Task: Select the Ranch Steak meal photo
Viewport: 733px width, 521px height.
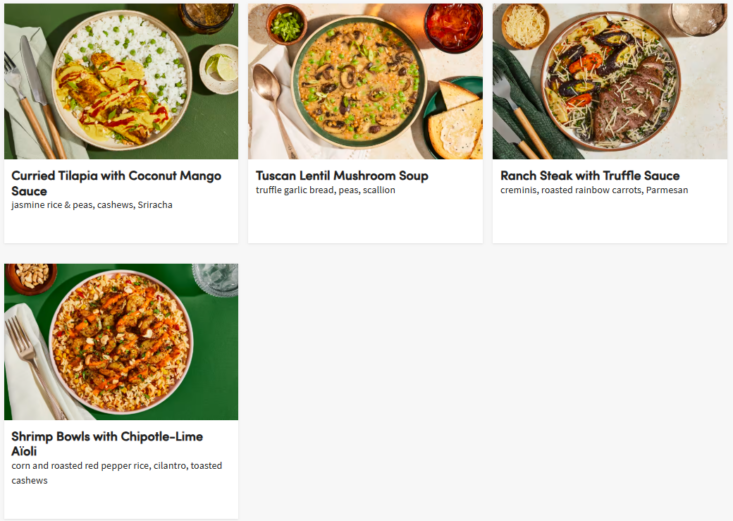Action: pyautogui.click(x=609, y=81)
